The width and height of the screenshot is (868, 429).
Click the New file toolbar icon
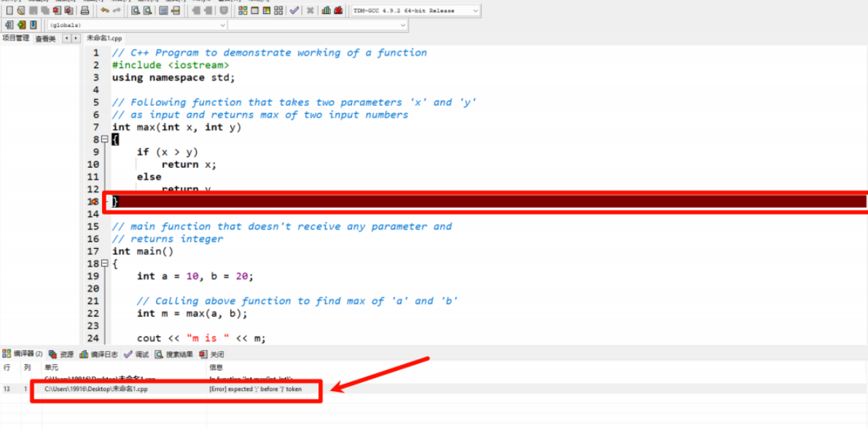[x=9, y=11]
